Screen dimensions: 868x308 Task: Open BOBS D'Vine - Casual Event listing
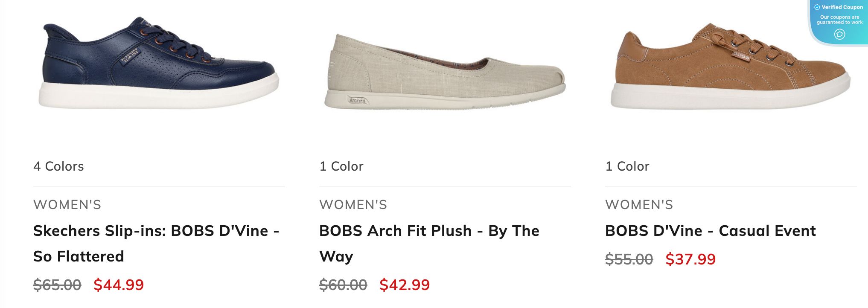(710, 231)
